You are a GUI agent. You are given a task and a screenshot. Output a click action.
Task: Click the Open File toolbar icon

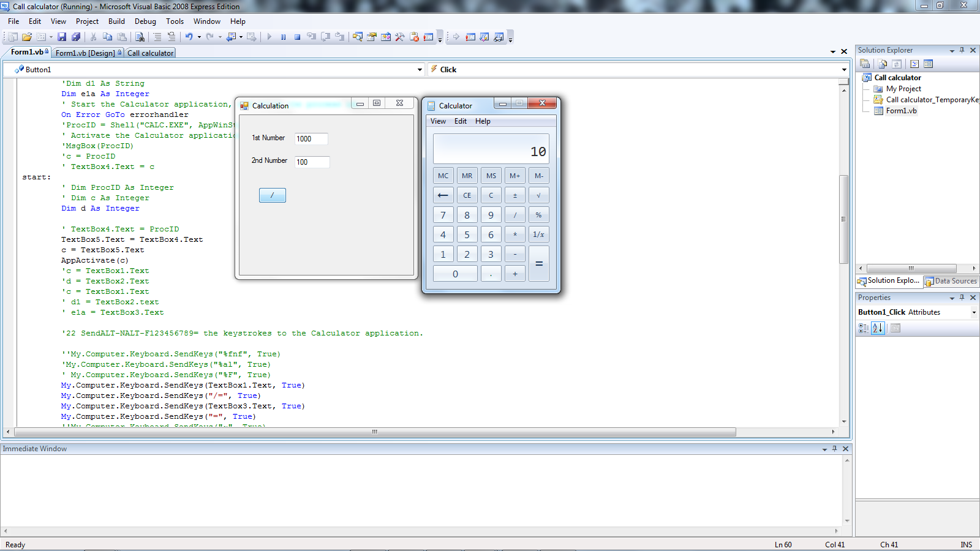click(x=27, y=37)
